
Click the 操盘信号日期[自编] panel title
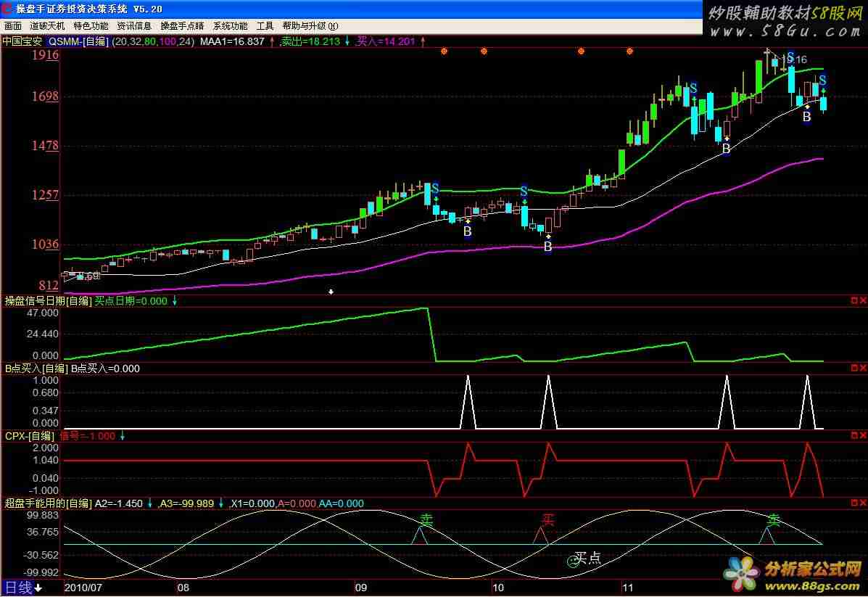(48, 301)
